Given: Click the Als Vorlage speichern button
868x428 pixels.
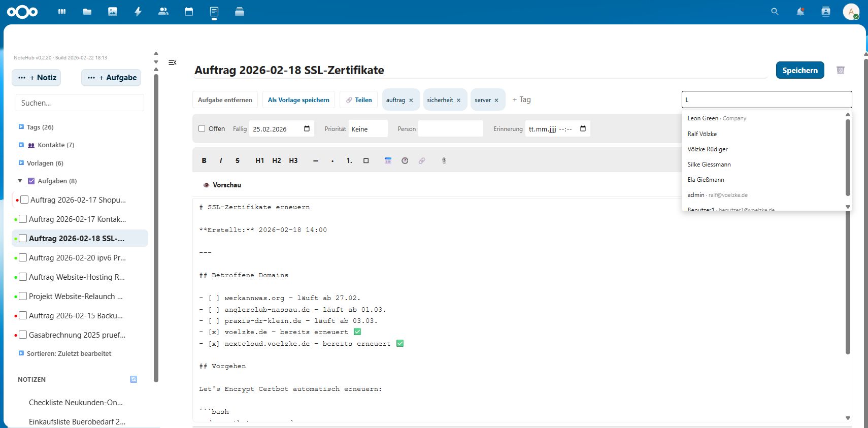Looking at the screenshot, I should click(x=298, y=100).
